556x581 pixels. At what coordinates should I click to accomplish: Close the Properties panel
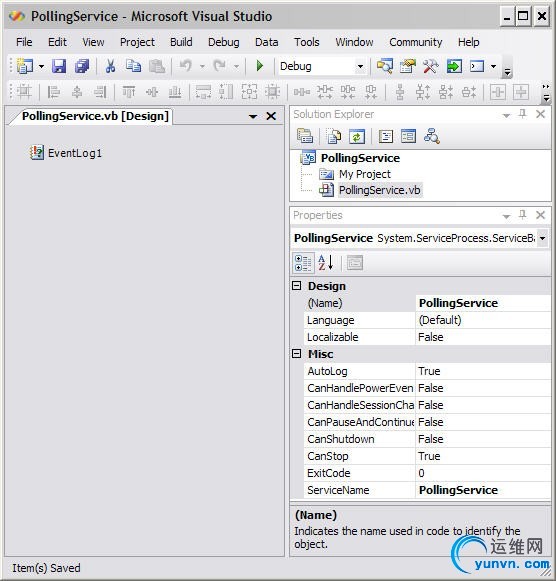(x=540, y=215)
